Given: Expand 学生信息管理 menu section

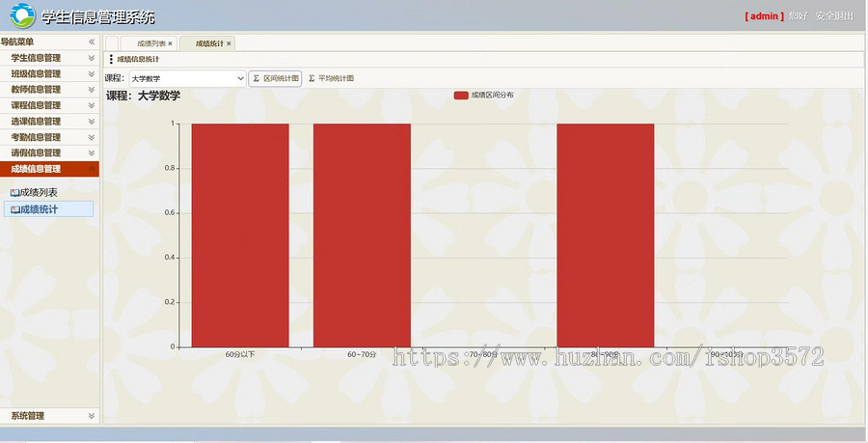Looking at the screenshot, I should point(92,58).
